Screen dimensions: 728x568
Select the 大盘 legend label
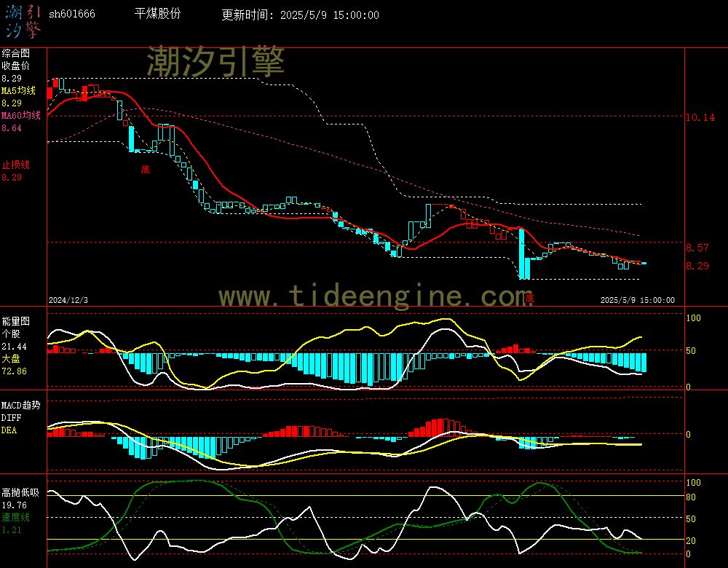[11, 358]
